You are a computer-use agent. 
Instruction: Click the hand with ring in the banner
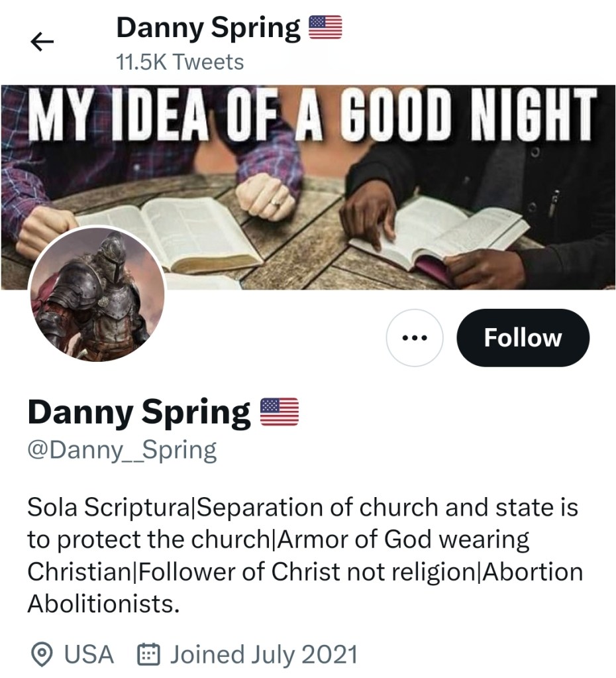click(266, 197)
